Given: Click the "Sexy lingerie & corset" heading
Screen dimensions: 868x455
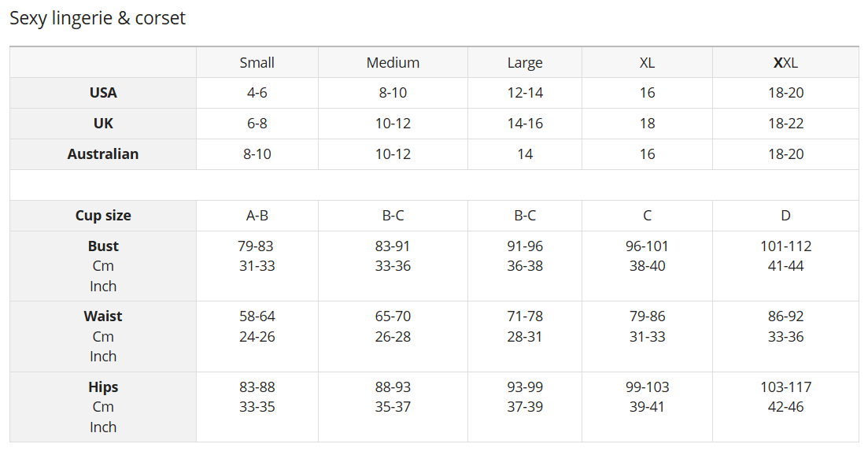Looking at the screenshot, I should click(x=98, y=18).
